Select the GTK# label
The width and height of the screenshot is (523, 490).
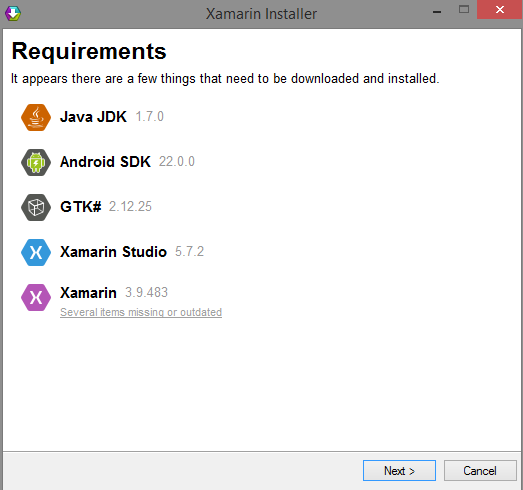click(81, 207)
